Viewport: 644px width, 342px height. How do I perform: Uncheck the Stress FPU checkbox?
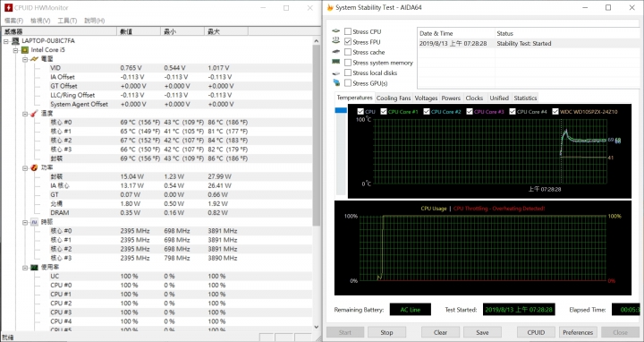point(348,42)
